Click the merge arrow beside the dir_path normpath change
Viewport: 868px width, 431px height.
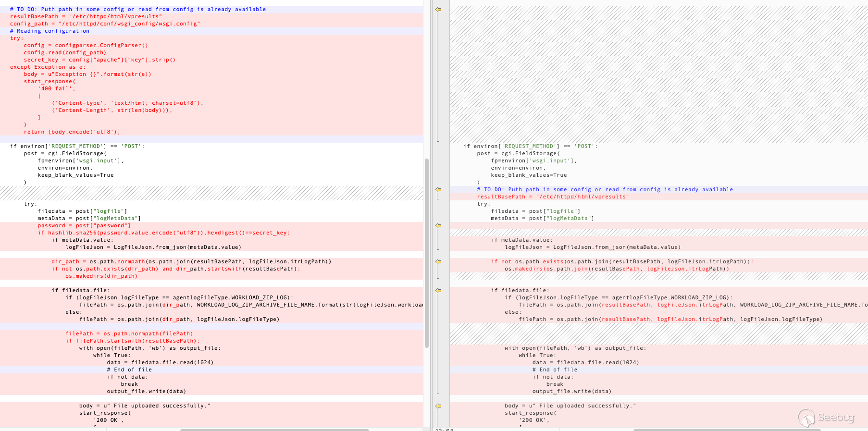click(438, 262)
